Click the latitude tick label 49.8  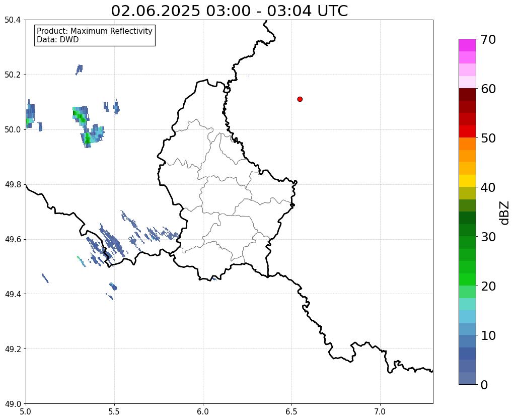(x=13, y=185)
